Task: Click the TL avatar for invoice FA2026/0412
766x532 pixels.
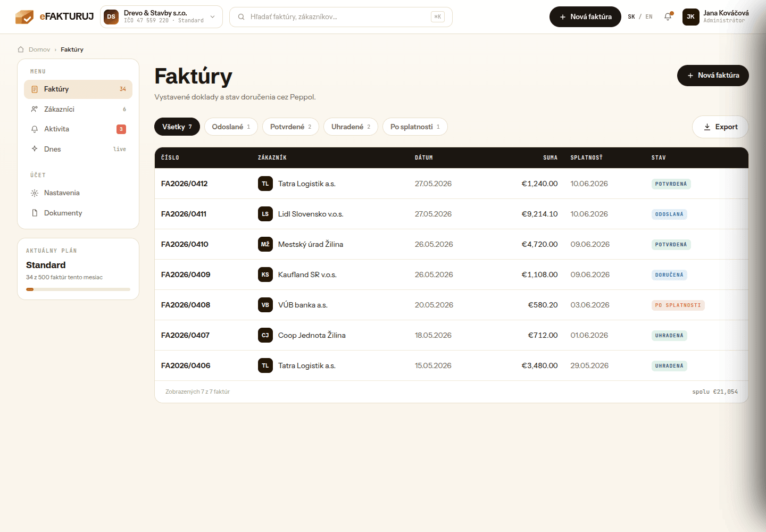Action: coord(265,184)
